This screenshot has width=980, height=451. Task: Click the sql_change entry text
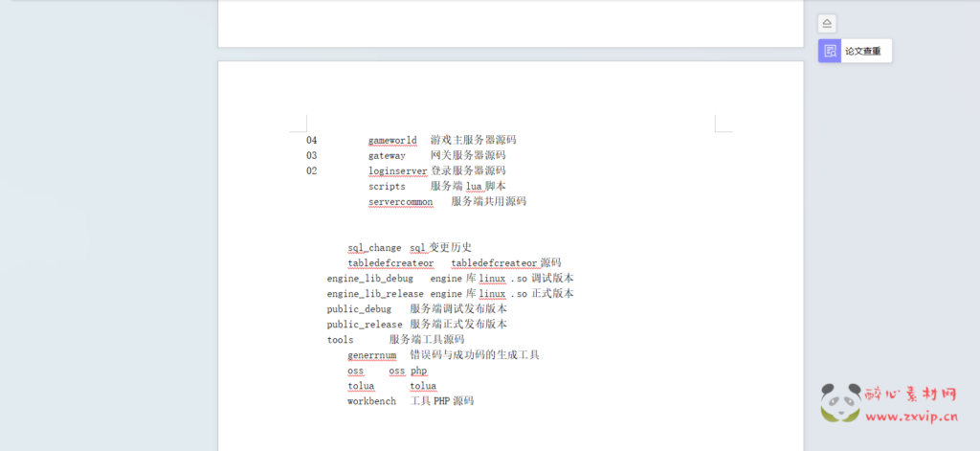point(374,247)
